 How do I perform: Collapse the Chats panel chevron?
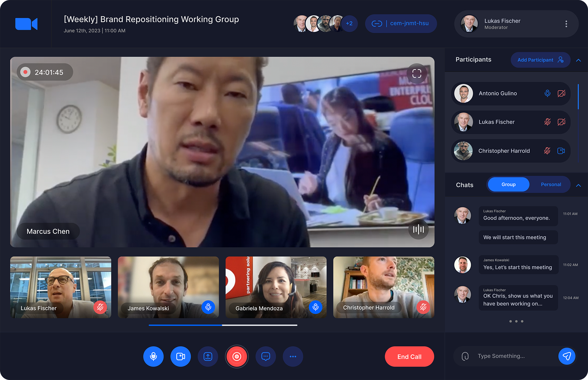[x=578, y=185]
